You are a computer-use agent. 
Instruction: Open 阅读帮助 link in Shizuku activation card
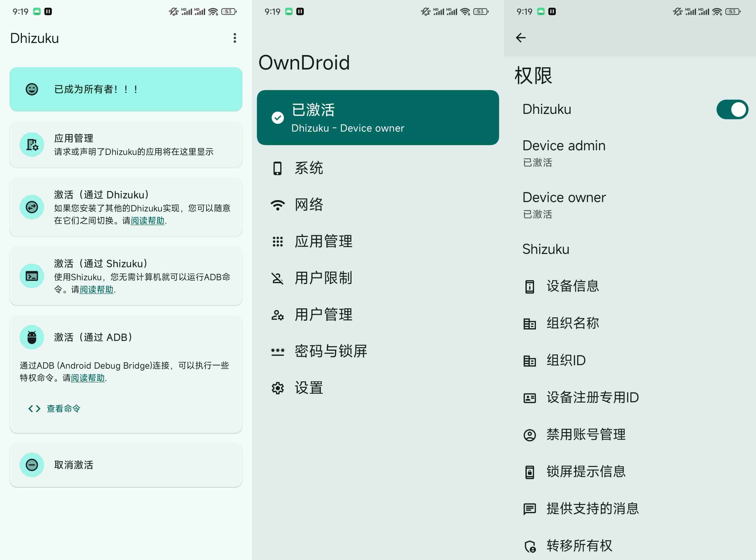[96, 290]
